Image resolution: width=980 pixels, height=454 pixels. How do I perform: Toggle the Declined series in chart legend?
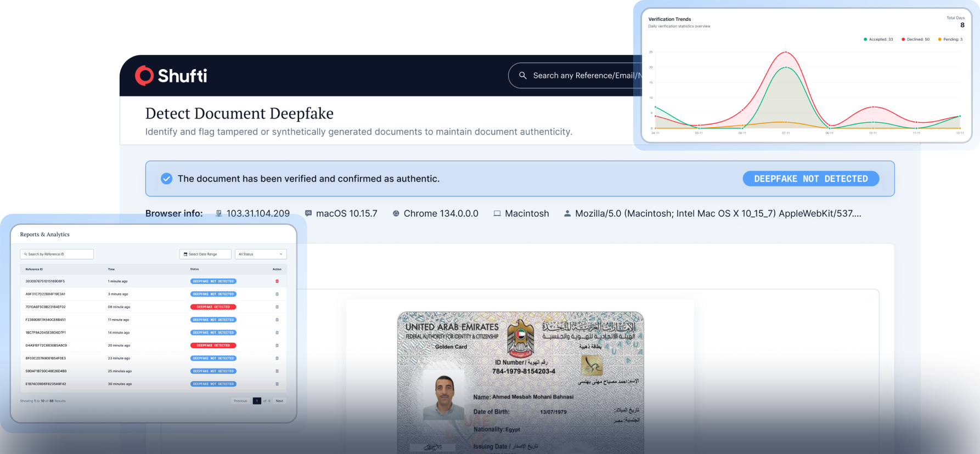click(915, 39)
